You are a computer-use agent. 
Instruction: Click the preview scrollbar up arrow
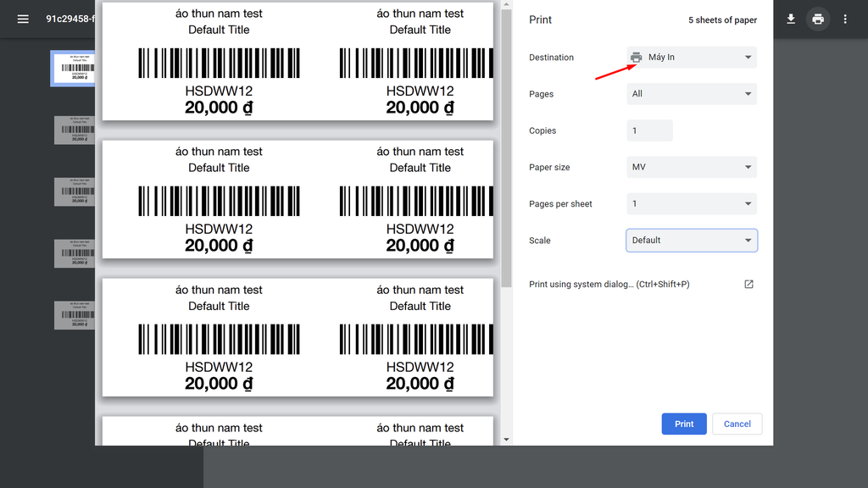[506, 5]
